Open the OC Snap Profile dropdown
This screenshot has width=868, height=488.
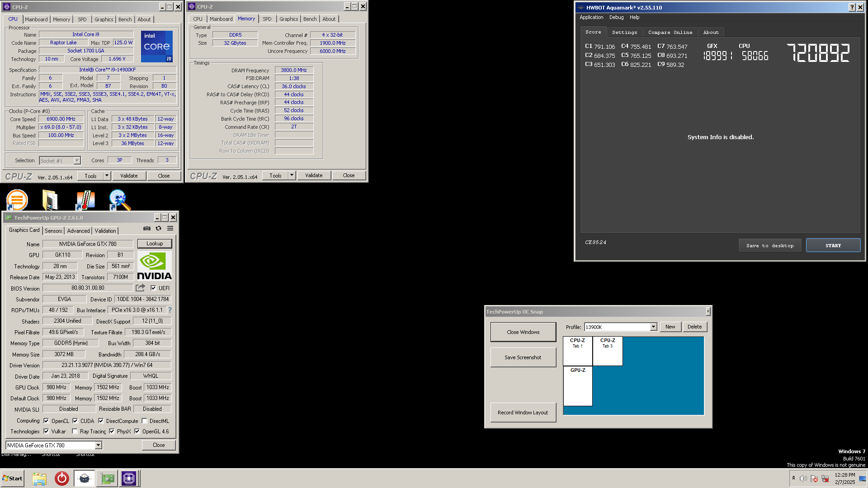(653, 327)
